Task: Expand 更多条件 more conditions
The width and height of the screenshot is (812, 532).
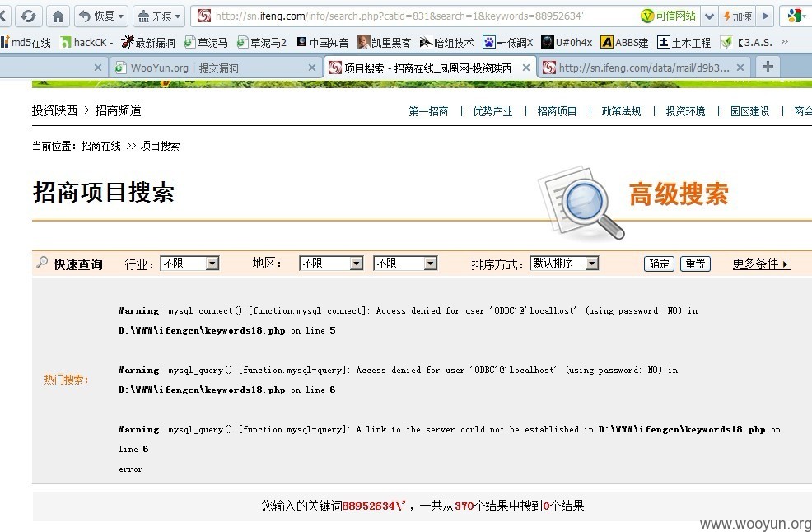Action: click(x=761, y=264)
